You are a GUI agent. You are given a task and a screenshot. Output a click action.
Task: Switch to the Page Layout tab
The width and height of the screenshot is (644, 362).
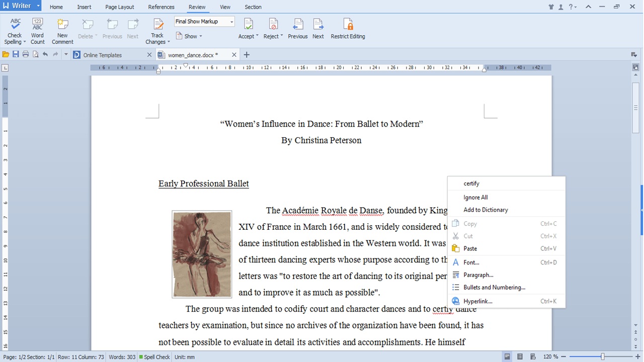point(119,7)
